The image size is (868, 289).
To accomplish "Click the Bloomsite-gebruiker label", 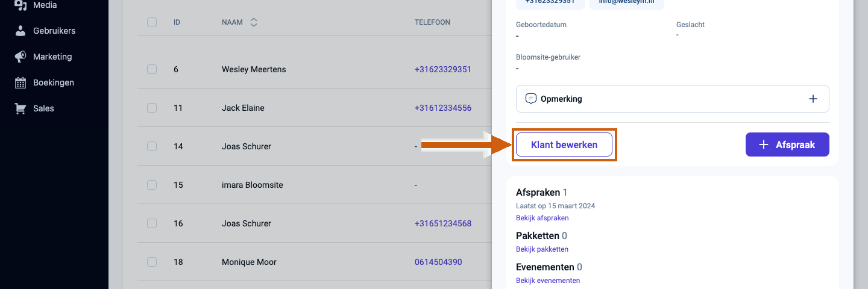I will coord(548,57).
